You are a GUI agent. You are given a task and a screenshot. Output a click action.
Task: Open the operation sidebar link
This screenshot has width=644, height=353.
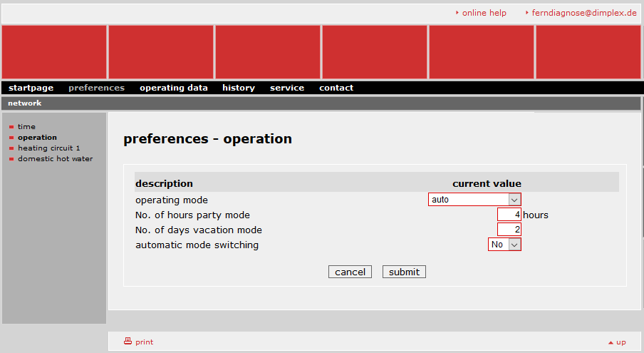37,137
